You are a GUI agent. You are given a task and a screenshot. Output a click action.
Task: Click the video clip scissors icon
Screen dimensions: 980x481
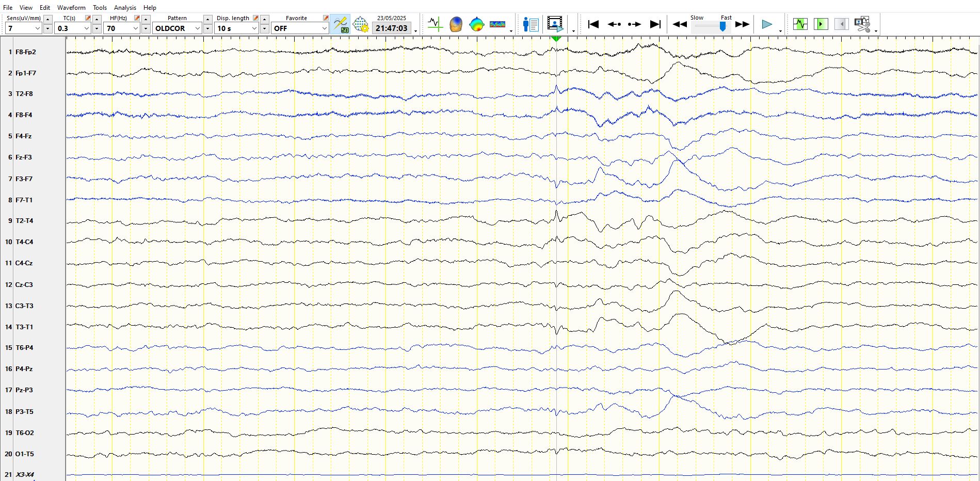coord(862,24)
